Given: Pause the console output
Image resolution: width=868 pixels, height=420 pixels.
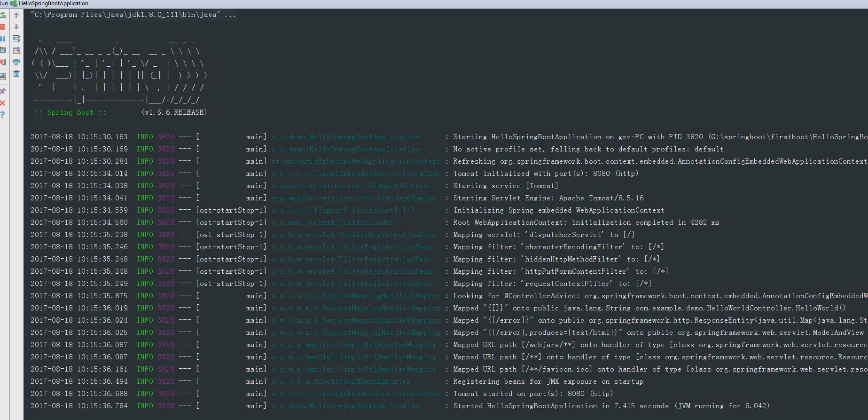Looking at the screenshot, I should tap(2, 39).
